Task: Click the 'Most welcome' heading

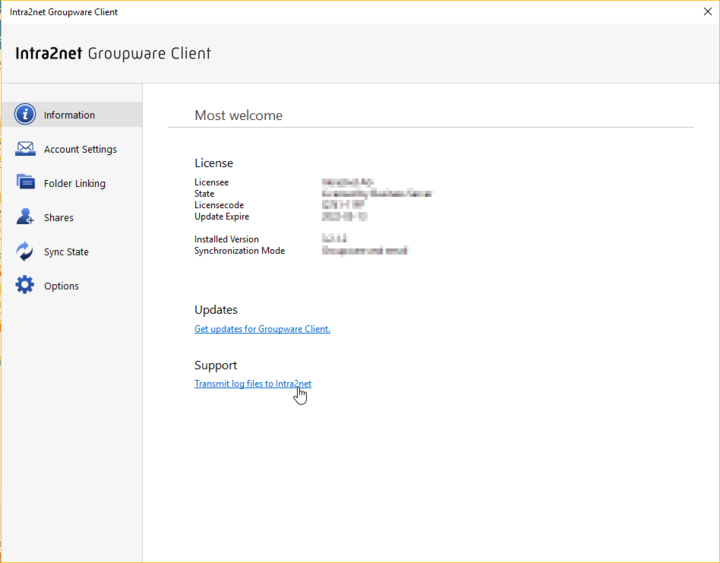Action: pos(238,115)
